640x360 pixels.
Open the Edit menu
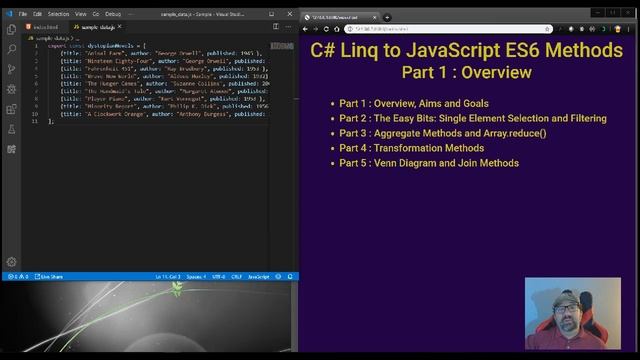tap(38, 14)
